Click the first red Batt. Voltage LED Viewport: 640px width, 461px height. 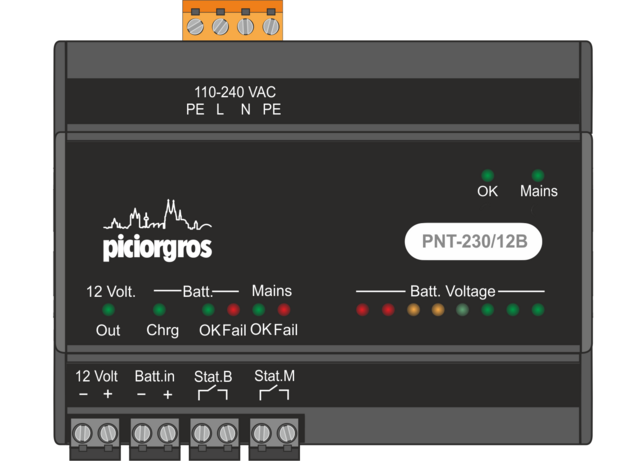click(363, 310)
